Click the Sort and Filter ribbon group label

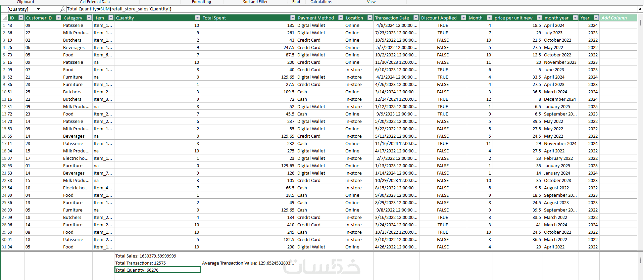[255, 2]
